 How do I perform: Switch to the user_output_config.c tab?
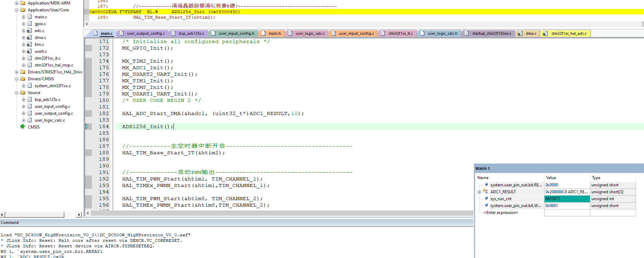(142, 33)
